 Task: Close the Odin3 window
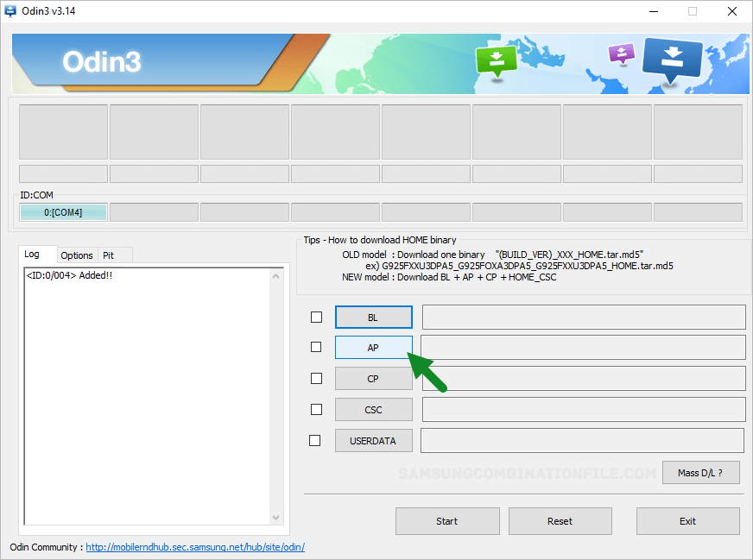(x=732, y=11)
